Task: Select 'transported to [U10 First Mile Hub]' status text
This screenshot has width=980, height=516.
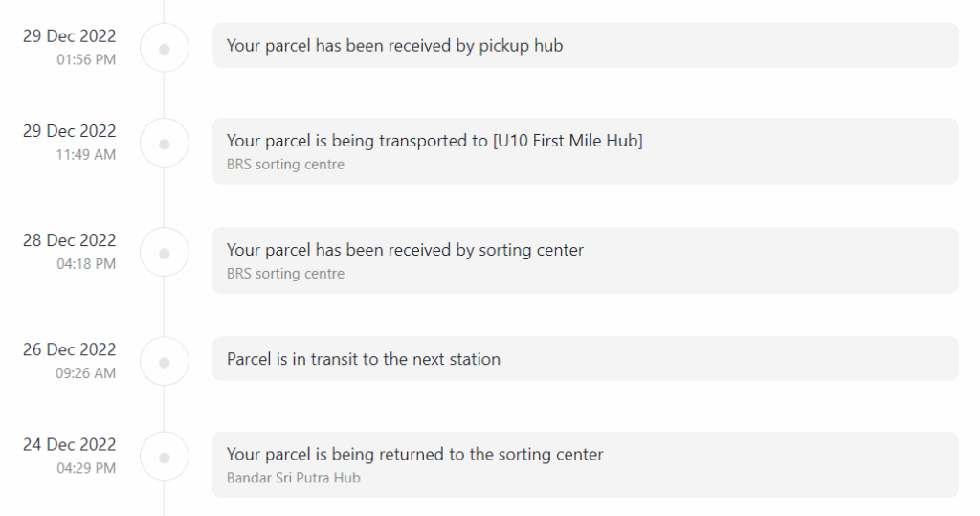Action: pos(434,141)
